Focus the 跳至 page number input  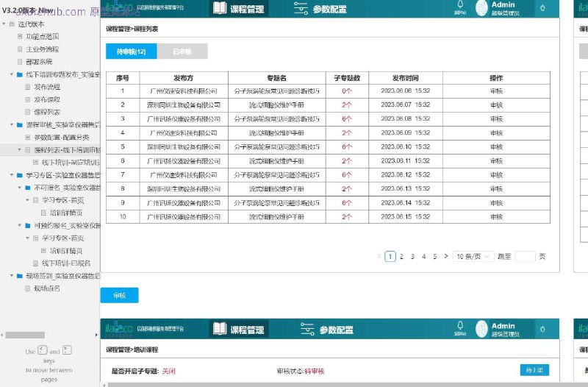(525, 256)
